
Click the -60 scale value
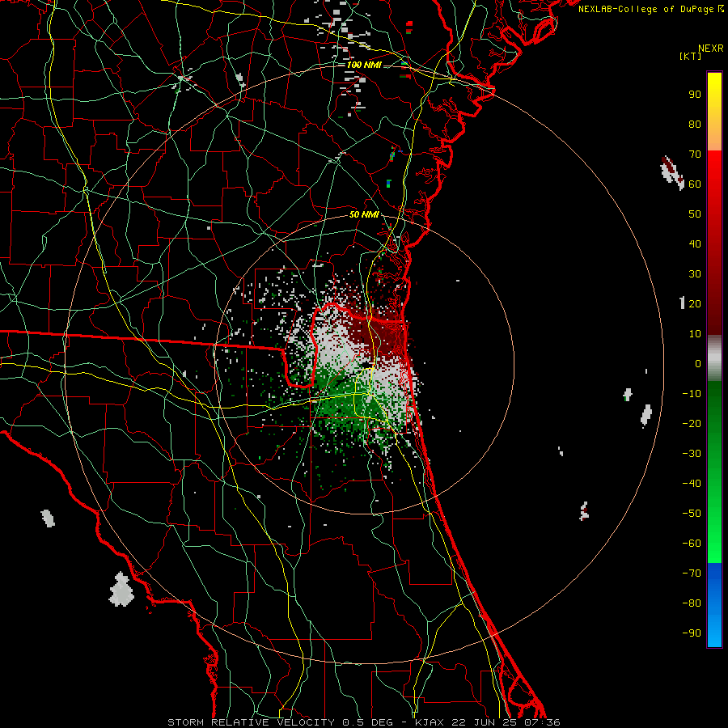[692, 544]
